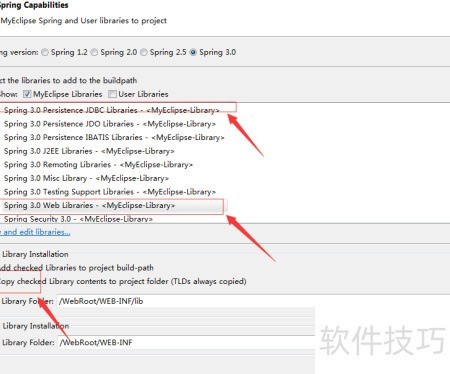This screenshot has width=450, height=374.
Task: Choose the Spring 2.5 version option
Action: point(144,52)
